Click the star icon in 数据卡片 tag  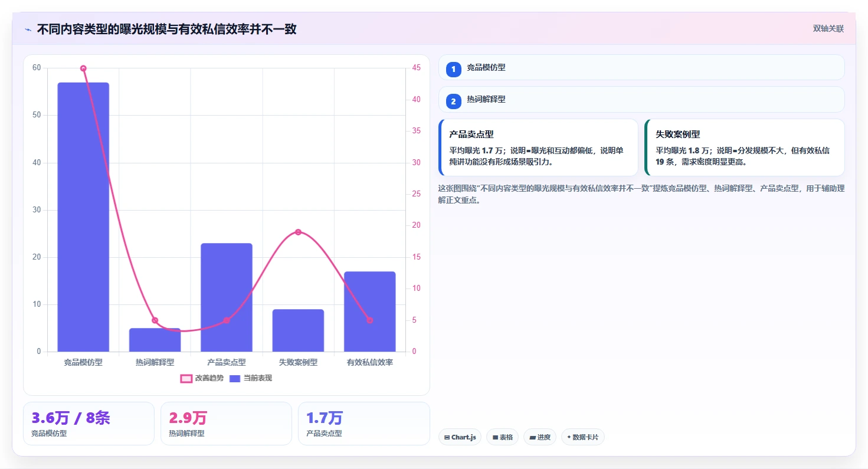click(569, 437)
